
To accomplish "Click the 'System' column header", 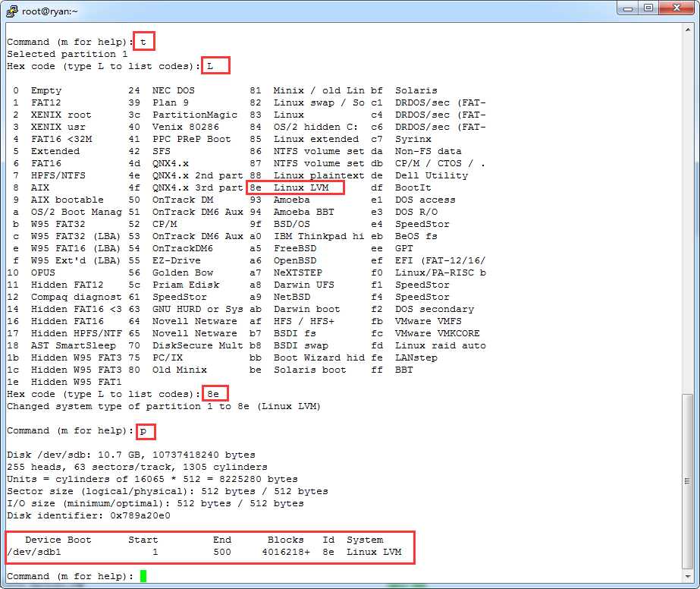I will [365, 540].
